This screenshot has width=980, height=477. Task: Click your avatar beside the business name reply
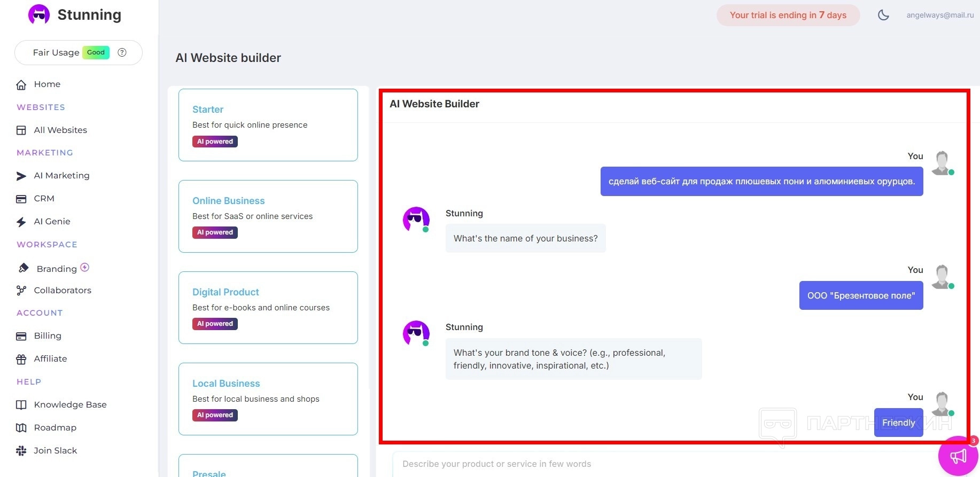pyautogui.click(x=942, y=277)
